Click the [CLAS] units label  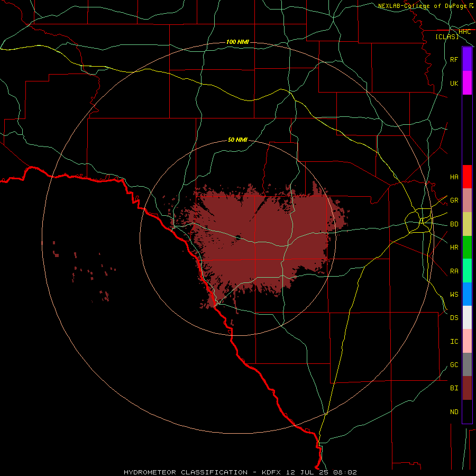pos(447,36)
